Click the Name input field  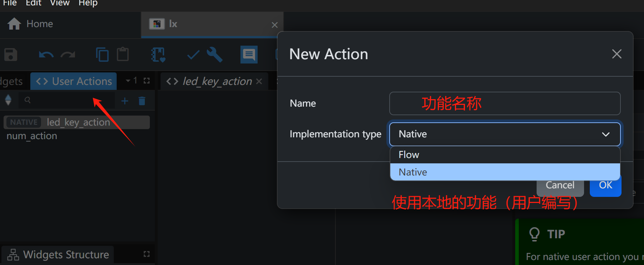[504, 103]
